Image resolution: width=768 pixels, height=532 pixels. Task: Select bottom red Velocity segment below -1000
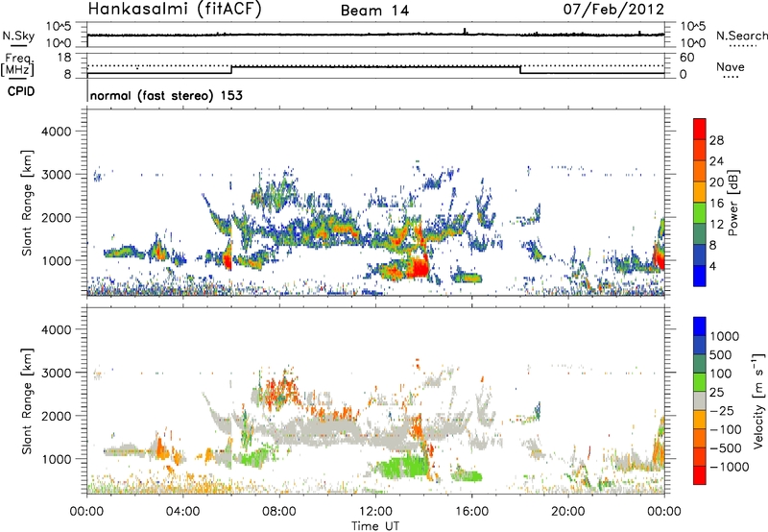pos(700,475)
